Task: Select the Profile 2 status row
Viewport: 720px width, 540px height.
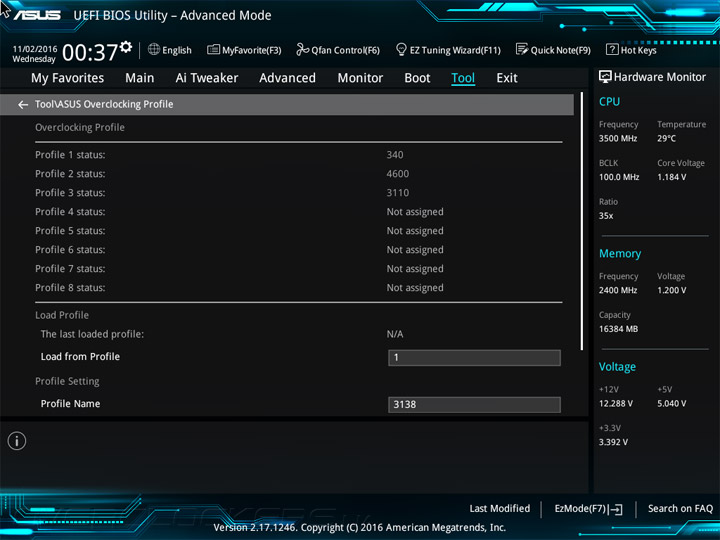Action: [x=298, y=174]
